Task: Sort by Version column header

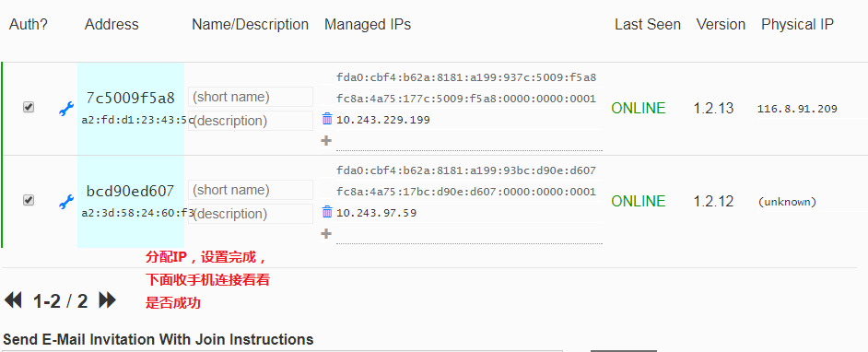Action: point(721,25)
